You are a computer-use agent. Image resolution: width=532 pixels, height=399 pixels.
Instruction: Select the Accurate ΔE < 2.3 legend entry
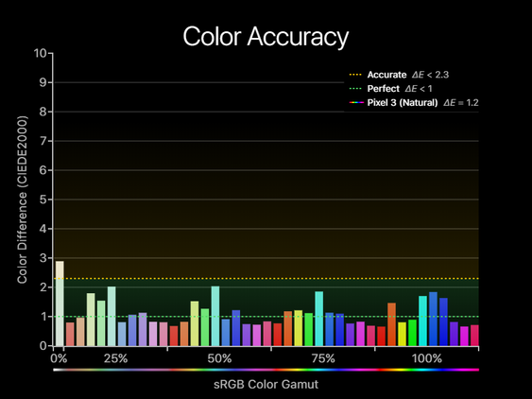click(399, 75)
